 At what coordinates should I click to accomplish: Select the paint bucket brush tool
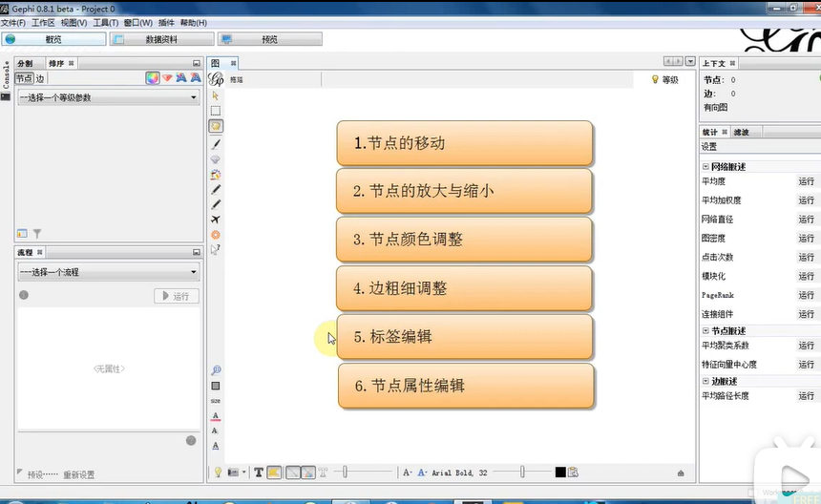click(x=215, y=175)
